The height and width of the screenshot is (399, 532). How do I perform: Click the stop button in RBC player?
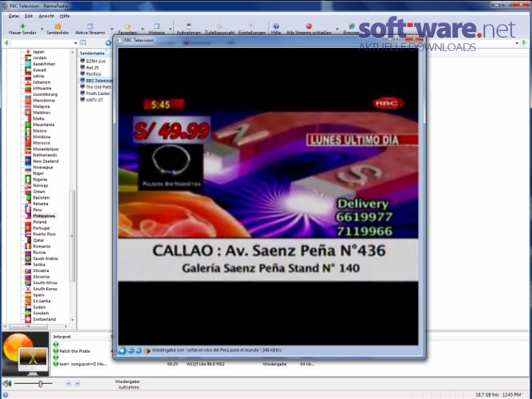[x=122, y=350]
